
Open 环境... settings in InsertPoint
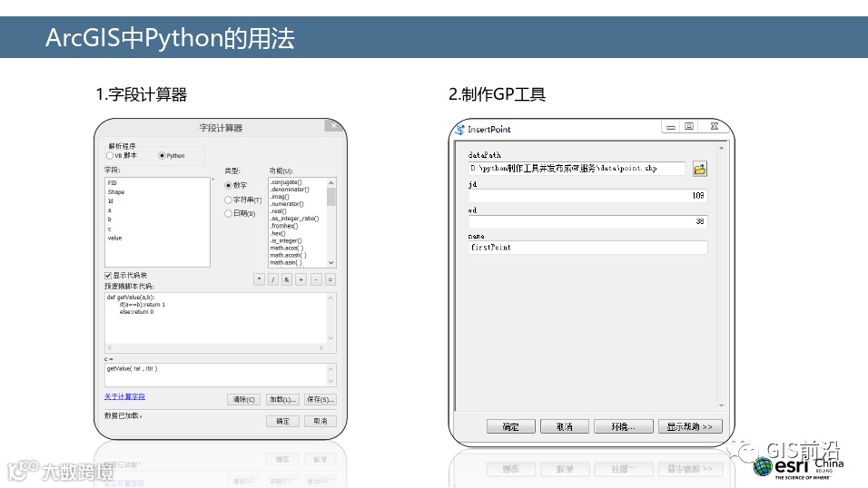[624, 426]
